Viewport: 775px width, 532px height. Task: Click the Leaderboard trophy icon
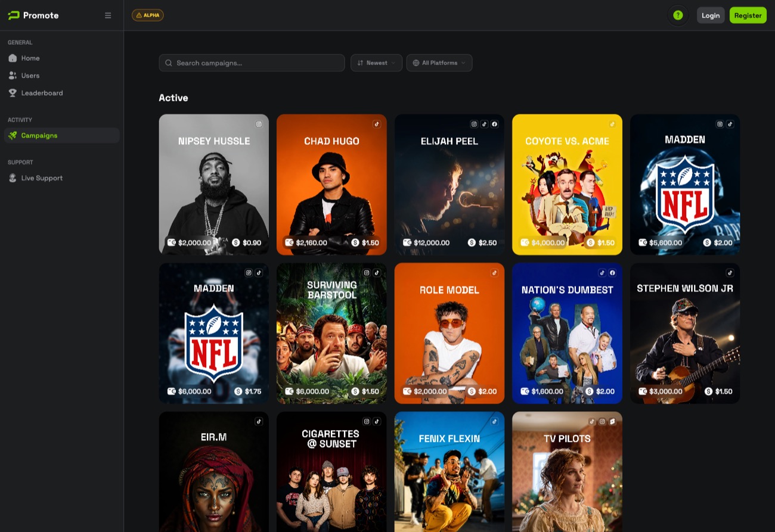(x=13, y=93)
